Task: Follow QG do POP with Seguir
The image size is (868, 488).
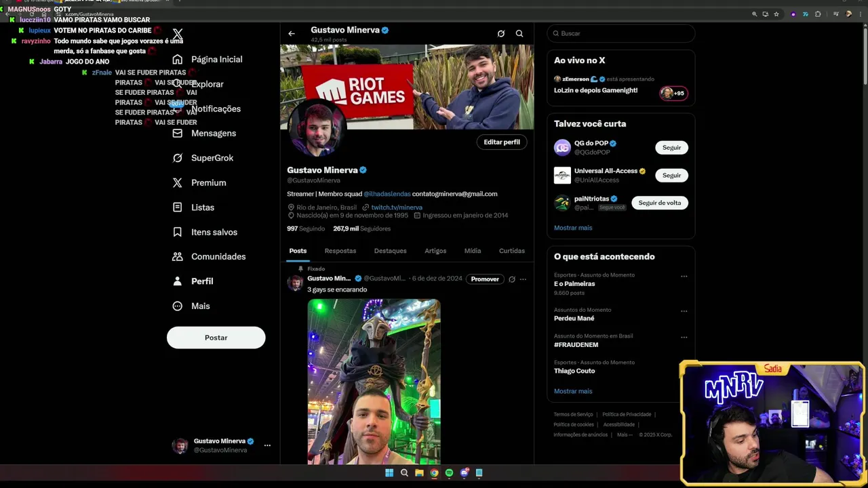Action: [671, 148]
